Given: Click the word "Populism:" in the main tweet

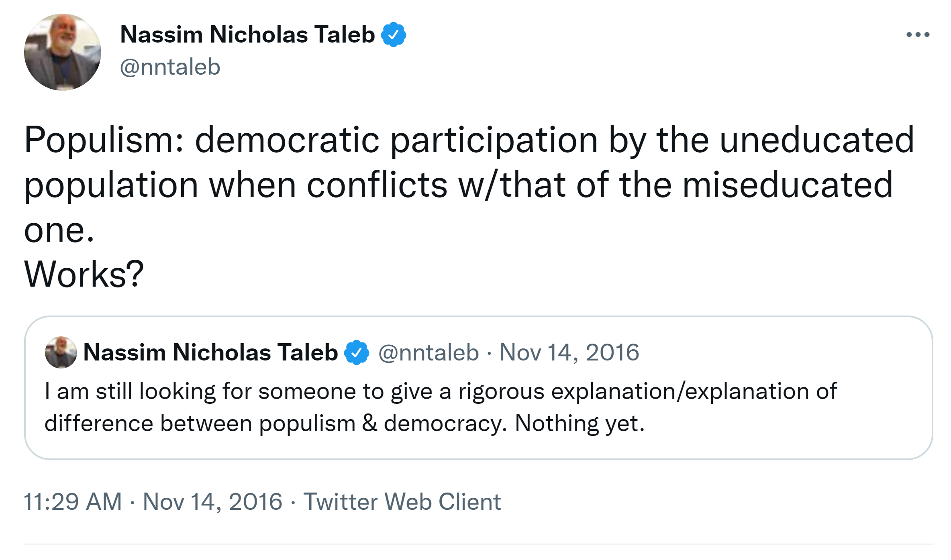Looking at the screenshot, I should [104, 140].
